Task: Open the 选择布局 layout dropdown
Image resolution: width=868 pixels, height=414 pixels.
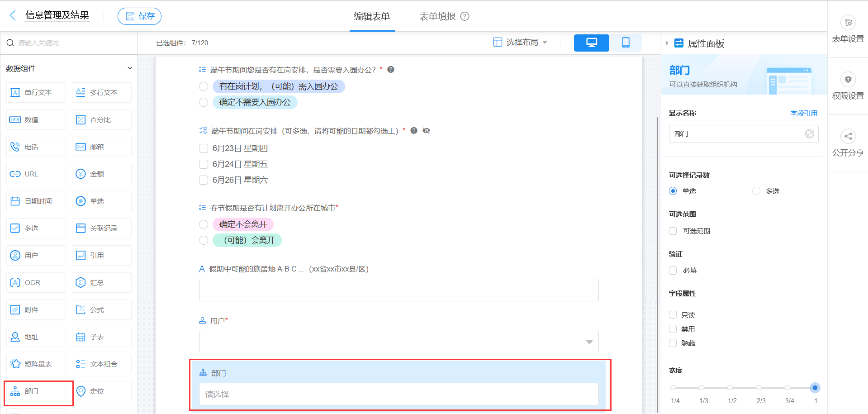Action: click(x=520, y=42)
